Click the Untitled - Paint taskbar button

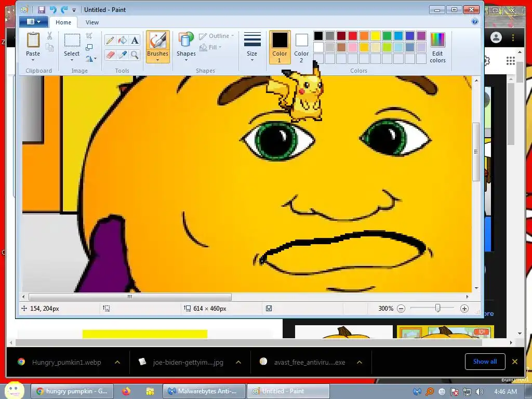click(x=288, y=391)
